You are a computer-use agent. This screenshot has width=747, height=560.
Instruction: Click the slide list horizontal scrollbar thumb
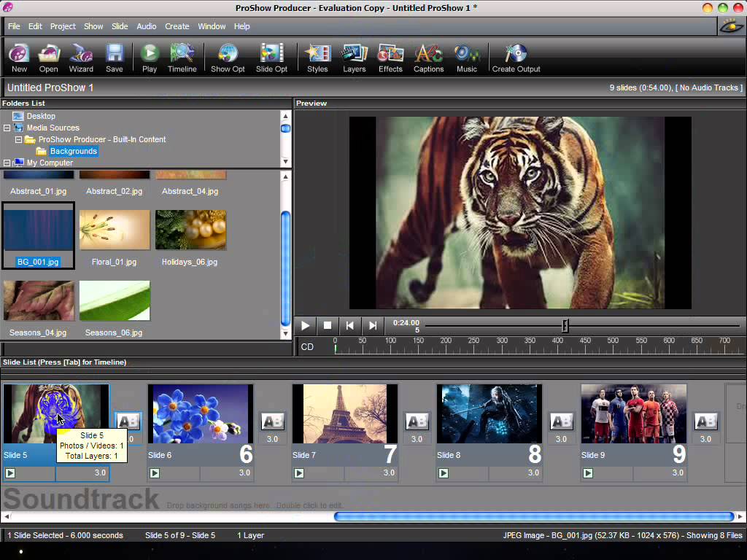[x=534, y=516]
